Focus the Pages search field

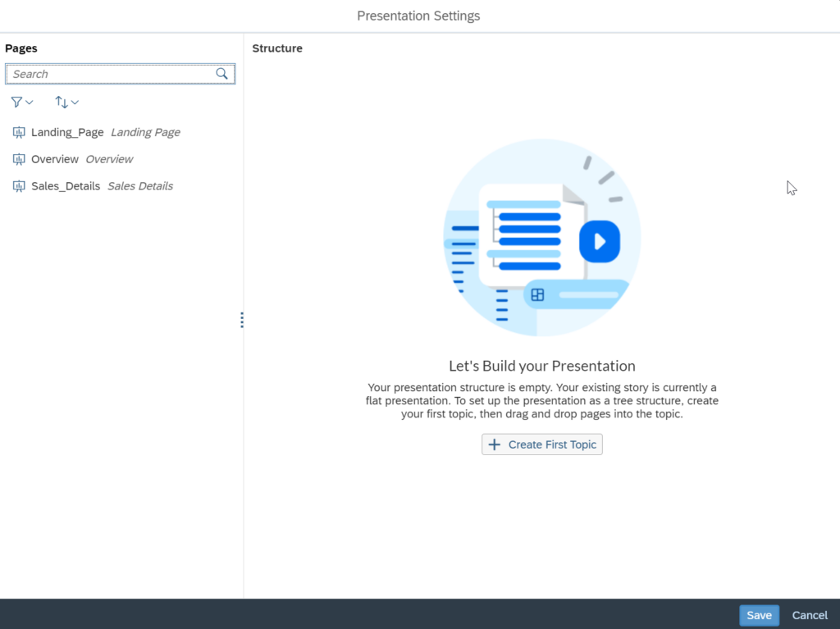(111, 74)
